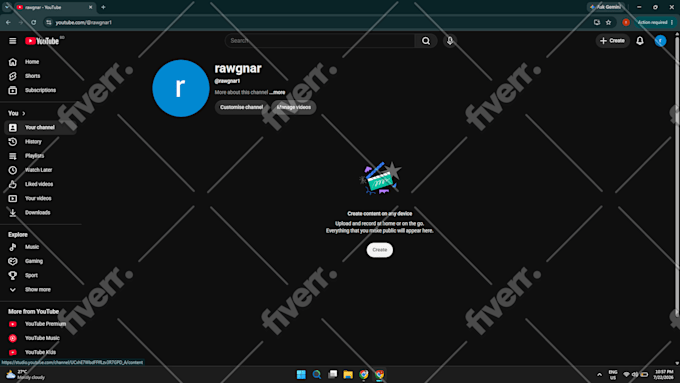Open Subscriptions in sidebar
680x383 pixels.
(41, 90)
